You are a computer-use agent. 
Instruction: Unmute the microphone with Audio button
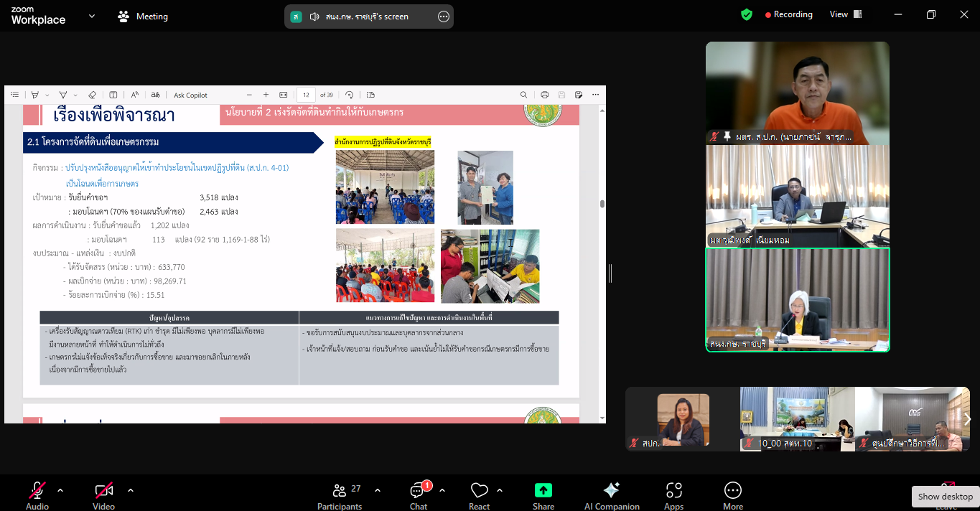[x=37, y=495]
